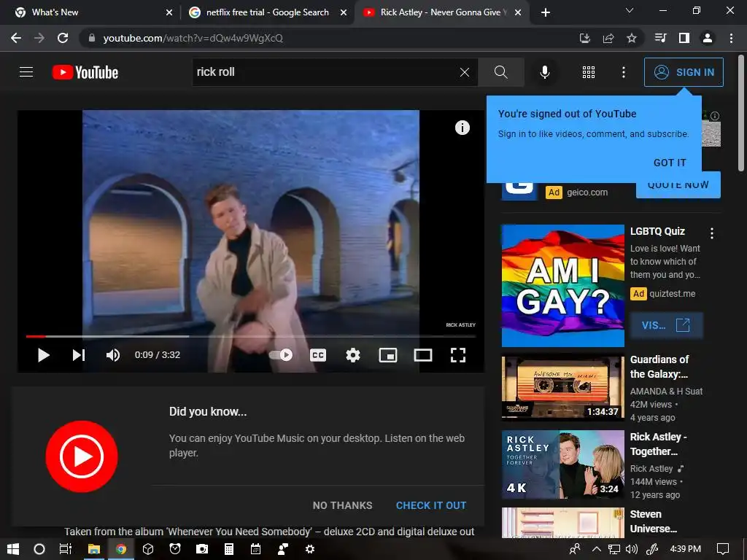The height and width of the screenshot is (560, 747).
Task: Open the Windows notification center
Action: pos(723,549)
